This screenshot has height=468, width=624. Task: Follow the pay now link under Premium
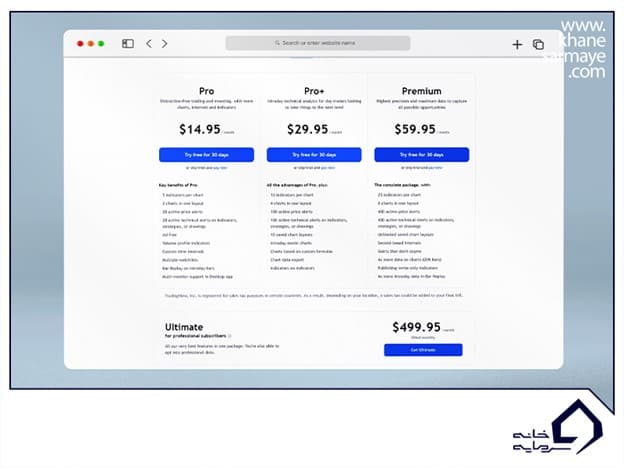point(435,168)
